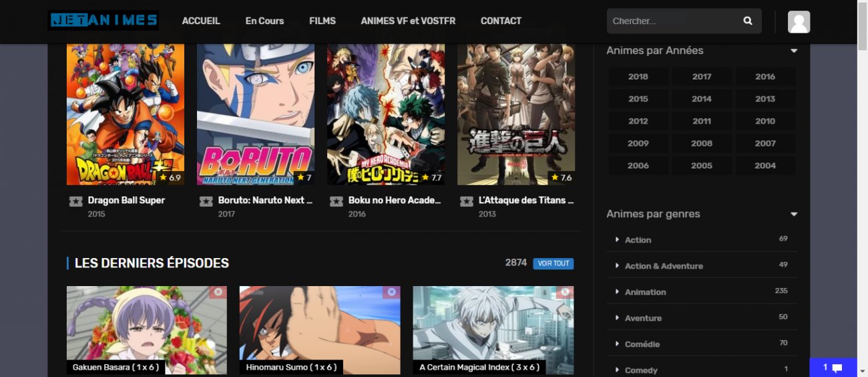The image size is (868, 377).
Task: Open the user avatar profile icon
Action: [x=799, y=21]
